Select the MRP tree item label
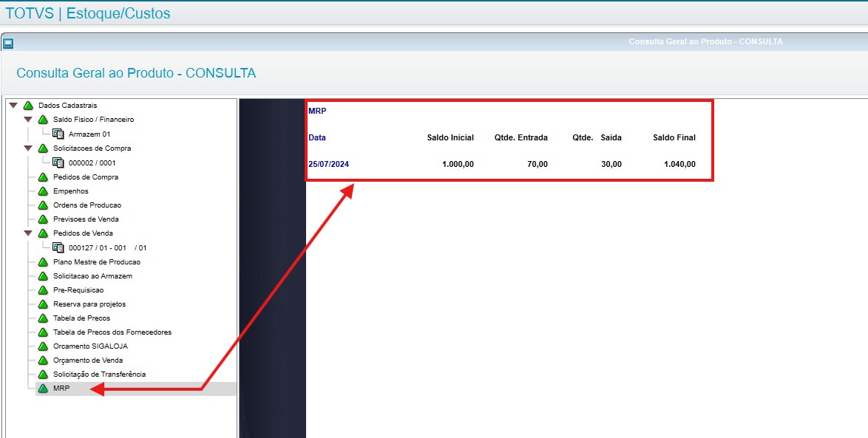 [x=61, y=389]
